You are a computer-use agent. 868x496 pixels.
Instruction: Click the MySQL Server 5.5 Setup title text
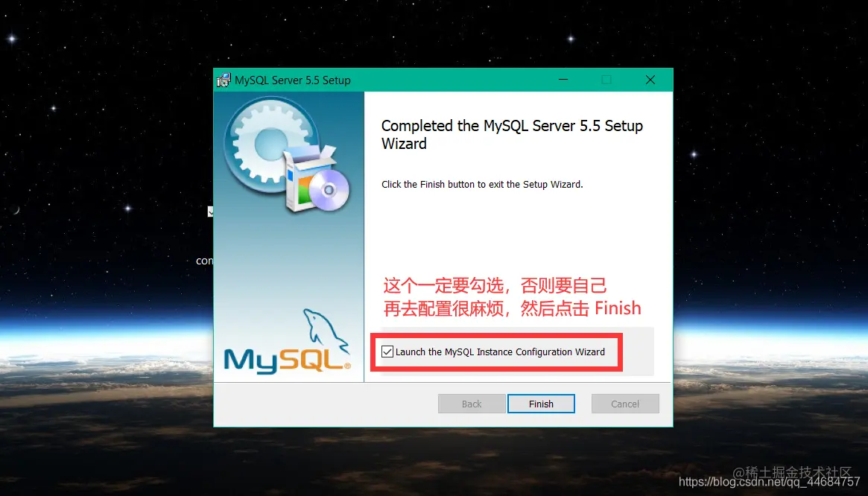[292, 80]
